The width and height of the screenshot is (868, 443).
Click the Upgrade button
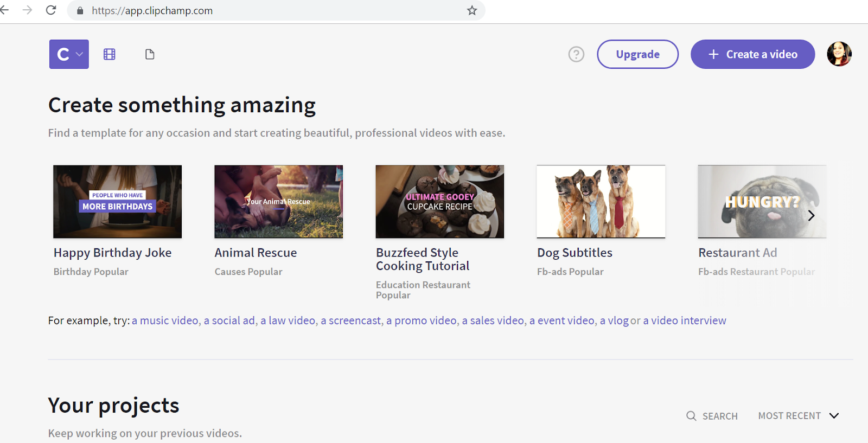pyautogui.click(x=638, y=54)
